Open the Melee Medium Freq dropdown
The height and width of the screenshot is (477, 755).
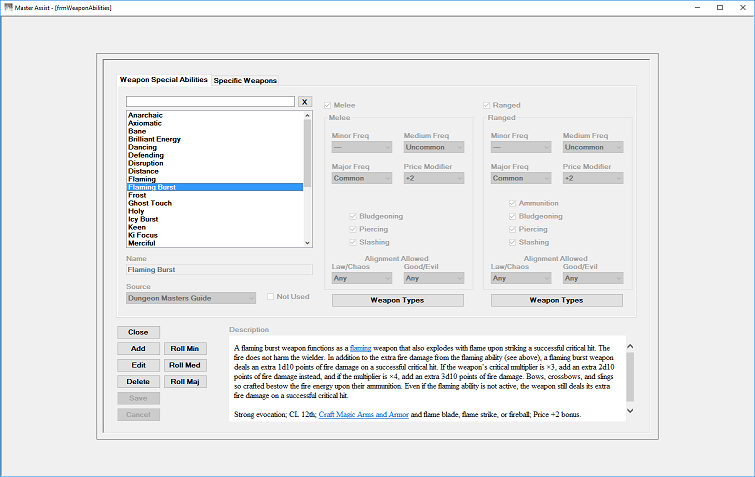click(x=433, y=147)
